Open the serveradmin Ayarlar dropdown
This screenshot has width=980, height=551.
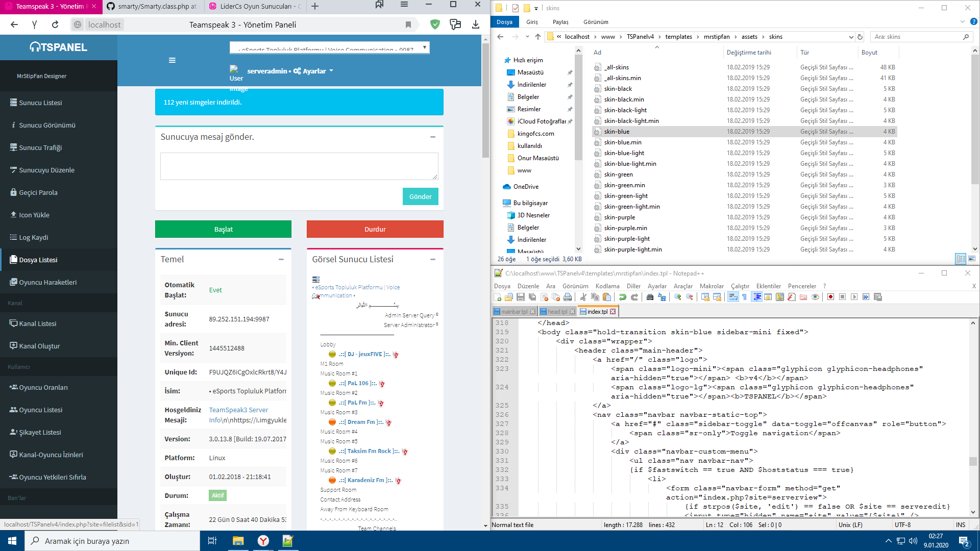tap(290, 71)
